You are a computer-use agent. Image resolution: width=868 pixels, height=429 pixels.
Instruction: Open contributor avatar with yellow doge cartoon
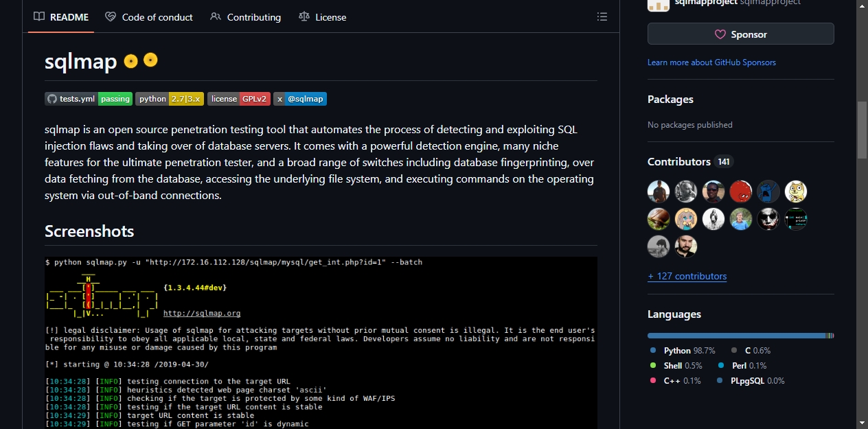[x=796, y=192]
